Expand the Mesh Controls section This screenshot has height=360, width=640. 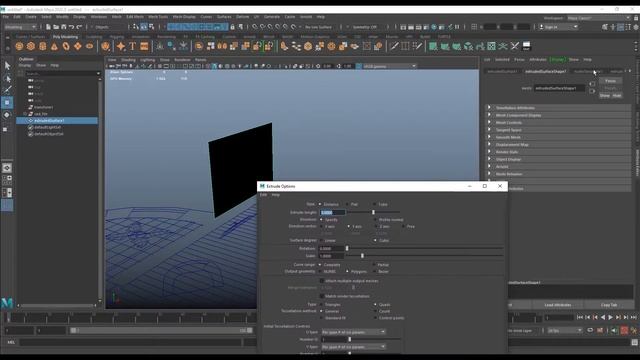[x=558, y=122]
